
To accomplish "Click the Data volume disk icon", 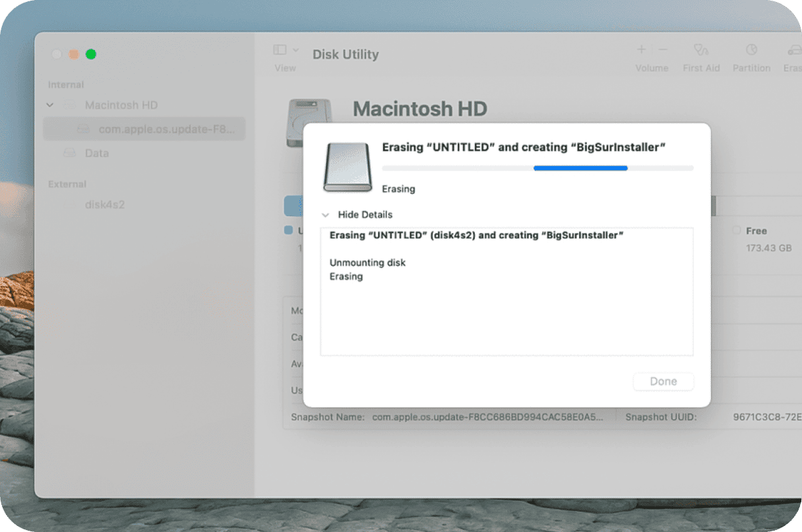I will tap(69, 153).
